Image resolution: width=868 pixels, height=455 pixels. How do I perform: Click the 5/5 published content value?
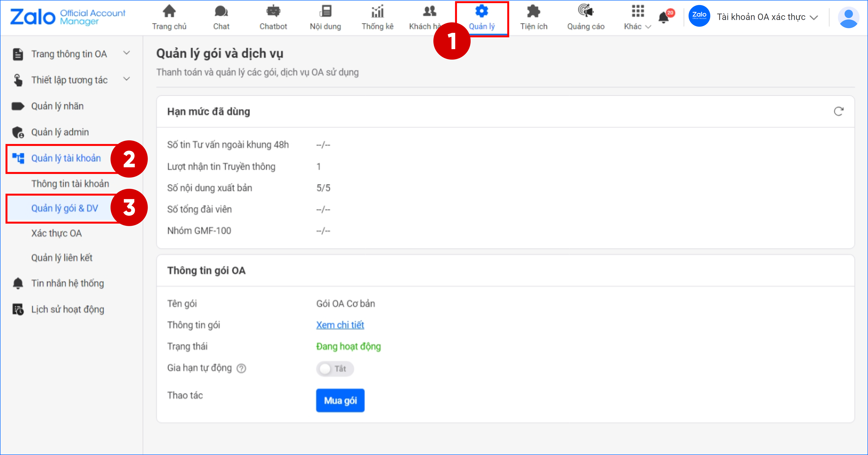click(323, 188)
